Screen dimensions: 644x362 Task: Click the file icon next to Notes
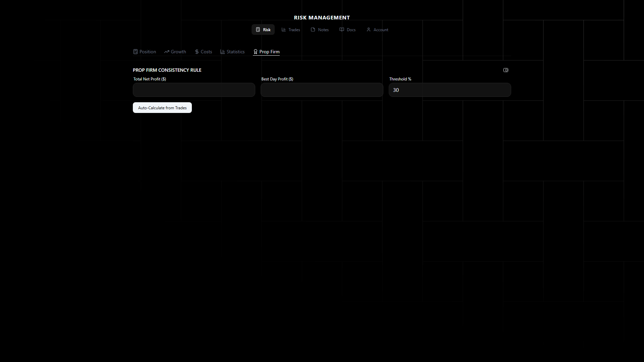click(313, 29)
